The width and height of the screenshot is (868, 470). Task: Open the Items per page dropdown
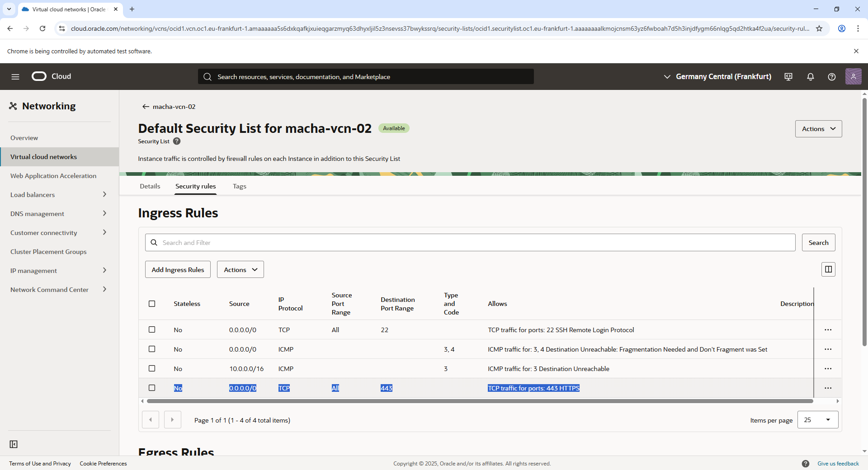click(817, 420)
